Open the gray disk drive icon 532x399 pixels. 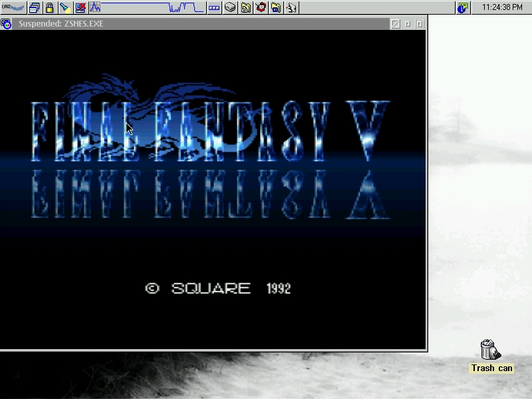230,7
